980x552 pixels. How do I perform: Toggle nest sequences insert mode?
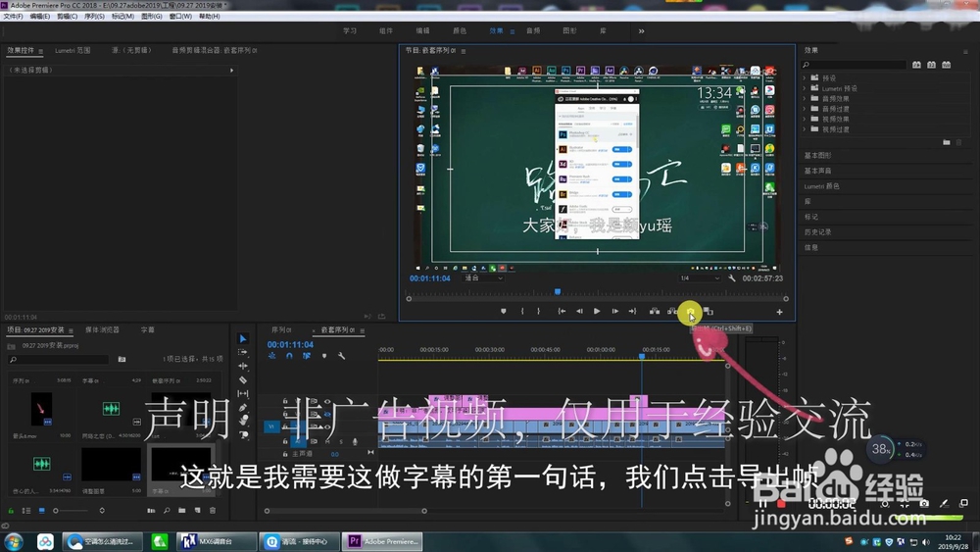tap(271, 356)
